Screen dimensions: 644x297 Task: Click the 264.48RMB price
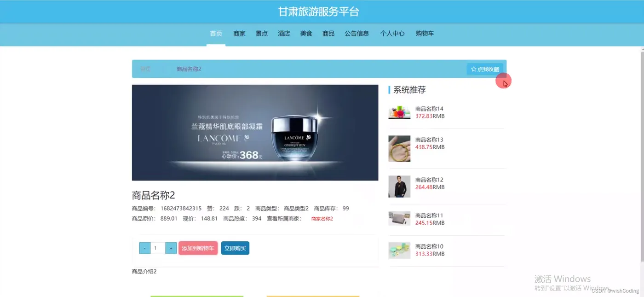pos(430,187)
